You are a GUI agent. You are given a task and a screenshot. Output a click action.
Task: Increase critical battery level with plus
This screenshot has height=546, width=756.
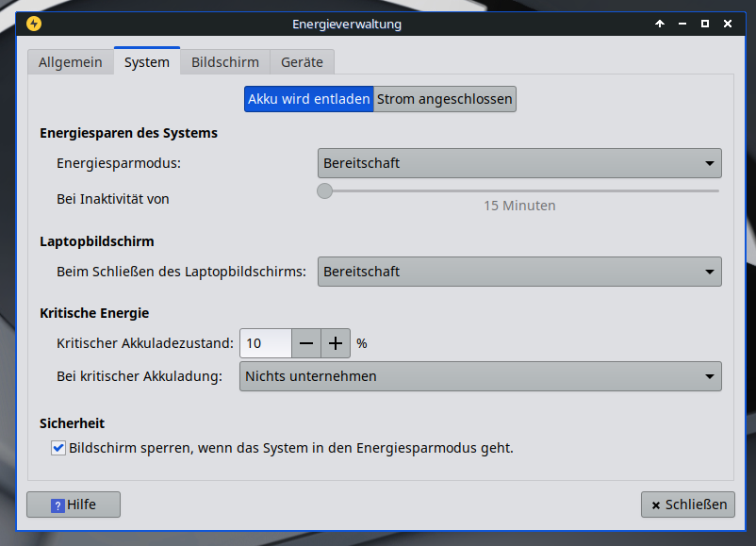pyautogui.click(x=336, y=343)
